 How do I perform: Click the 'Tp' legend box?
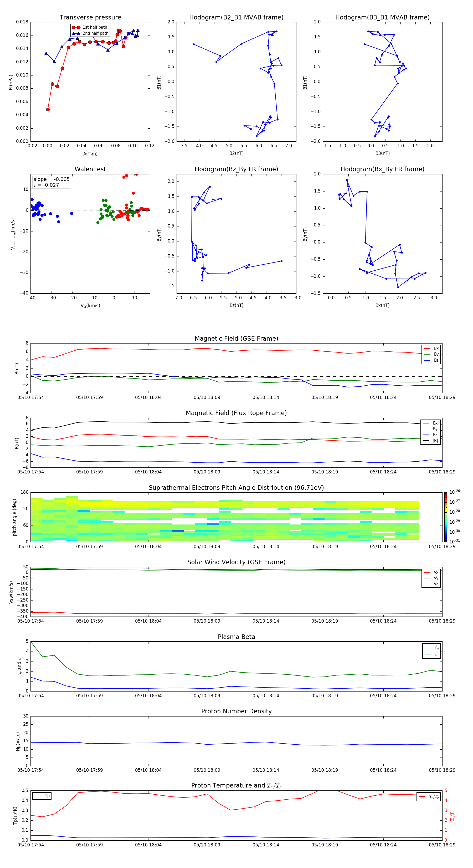42,796
